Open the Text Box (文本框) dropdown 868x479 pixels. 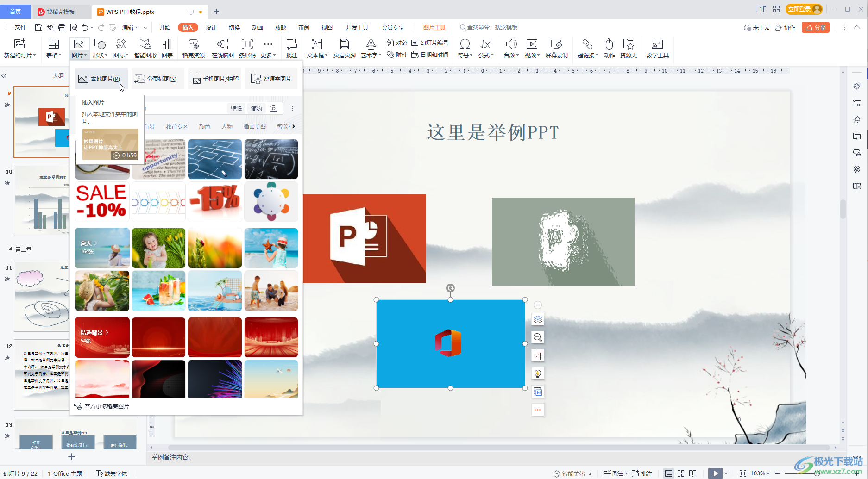click(317, 55)
